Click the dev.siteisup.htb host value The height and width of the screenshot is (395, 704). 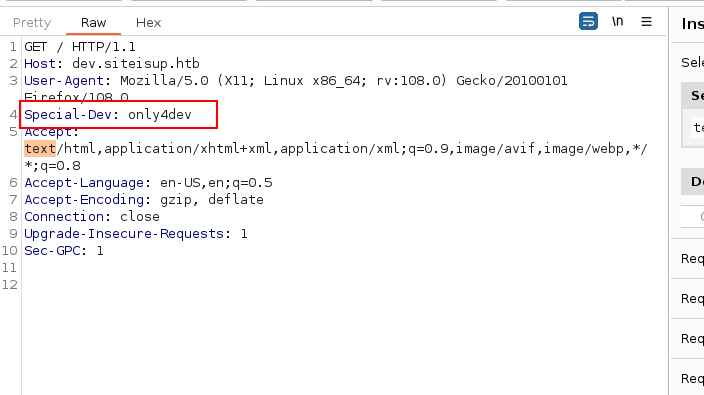pos(136,64)
